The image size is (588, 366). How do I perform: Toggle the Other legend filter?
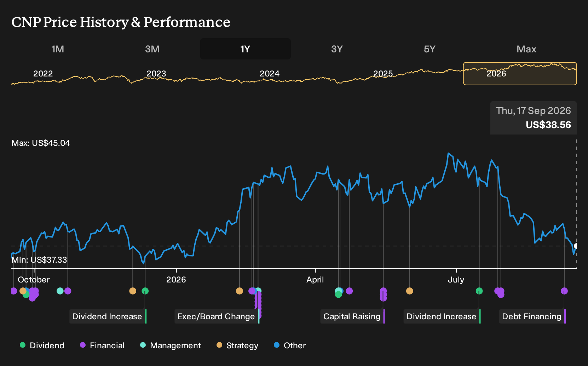[x=290, y=345]
